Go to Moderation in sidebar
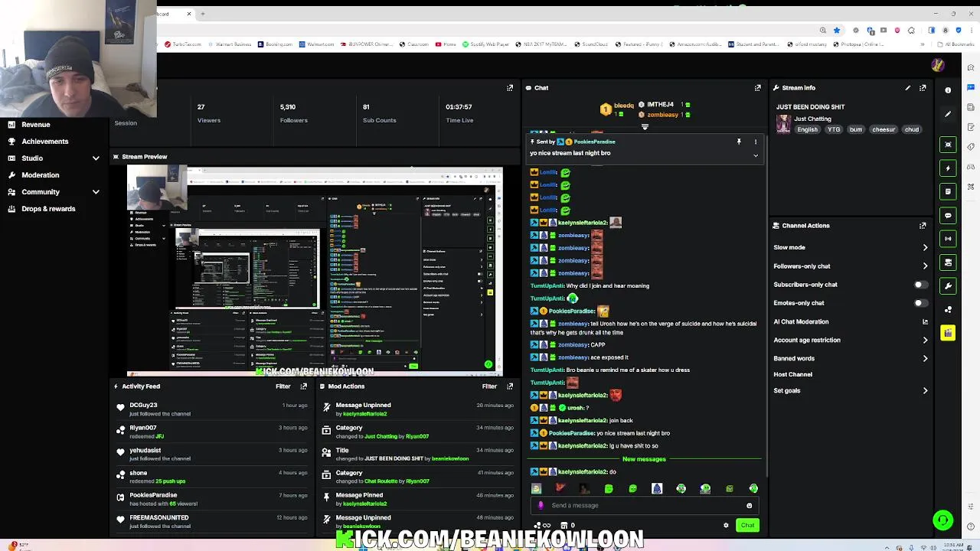This screenshot has width=980, height=551. pyautogui.click(x=40, y=174)
